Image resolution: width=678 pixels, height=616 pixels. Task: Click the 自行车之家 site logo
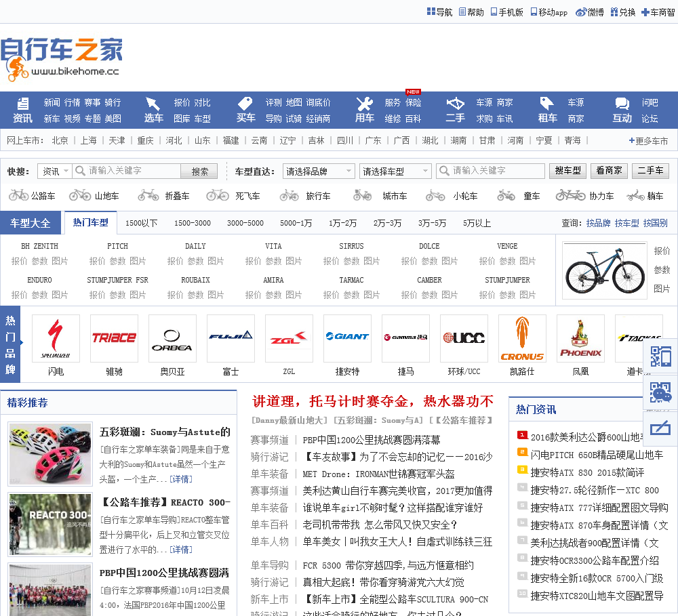click(x=62, y=59)
